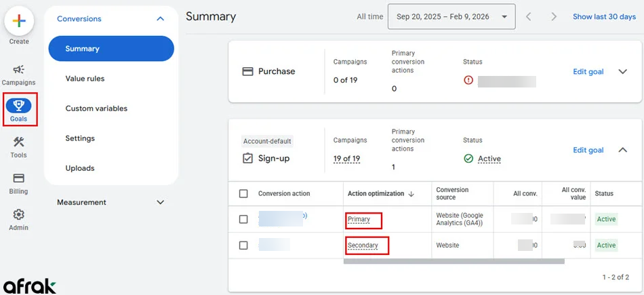Expand the Measurement menu section
The height and width of the screenshot is (295, 644).
(160, 202)
